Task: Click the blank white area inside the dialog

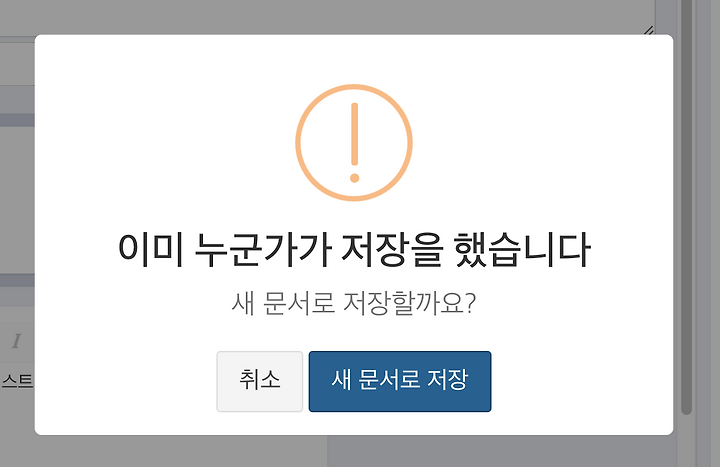Action: (574, 138)
